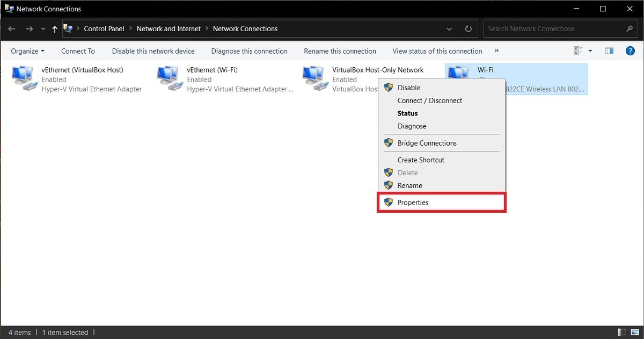Open the recent locations dropdown arrow
The image size is (644, 339).
point(43,29)
